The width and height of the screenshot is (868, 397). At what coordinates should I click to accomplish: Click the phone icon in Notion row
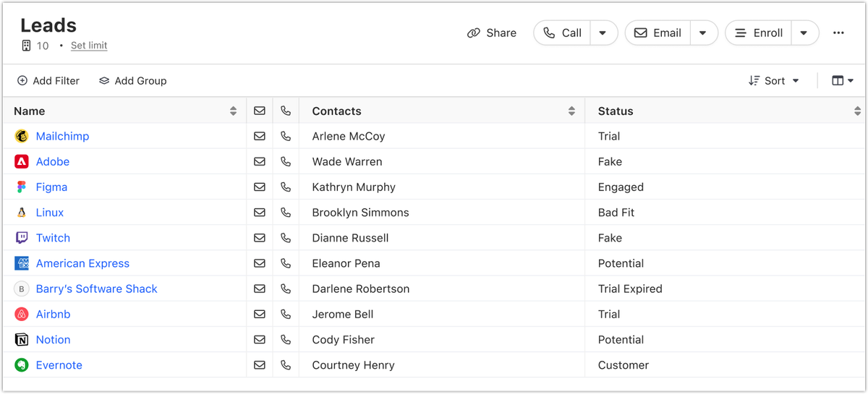click(x=286, y=339)
